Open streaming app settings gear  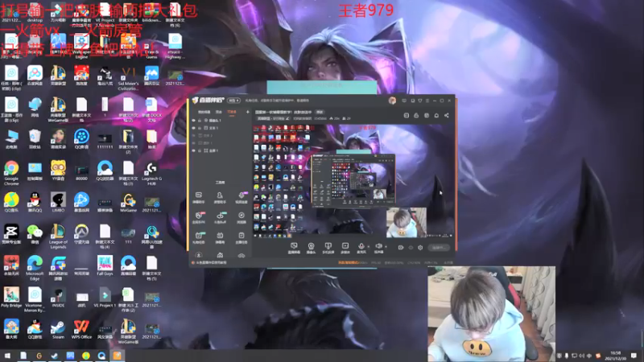(420, 248)
